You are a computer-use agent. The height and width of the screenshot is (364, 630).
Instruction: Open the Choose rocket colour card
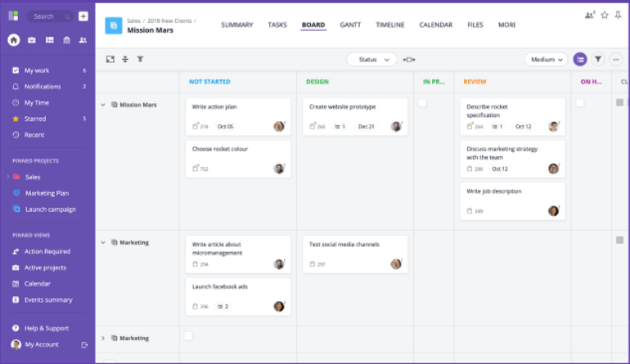pos(238,159)
